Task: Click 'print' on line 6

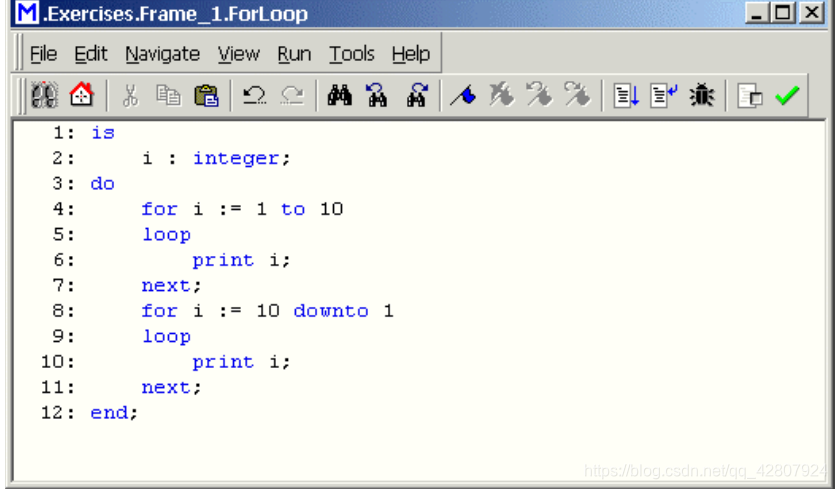Action: (223, 261)
